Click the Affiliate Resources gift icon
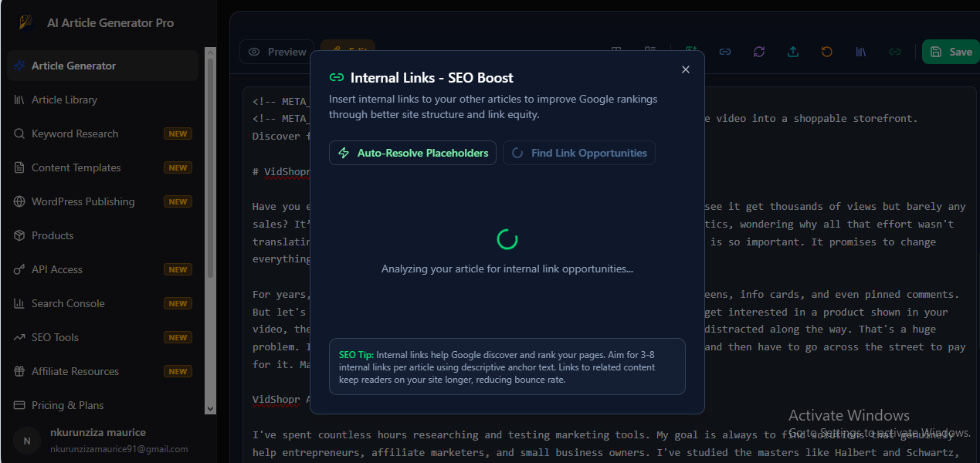 pos(19,371)
